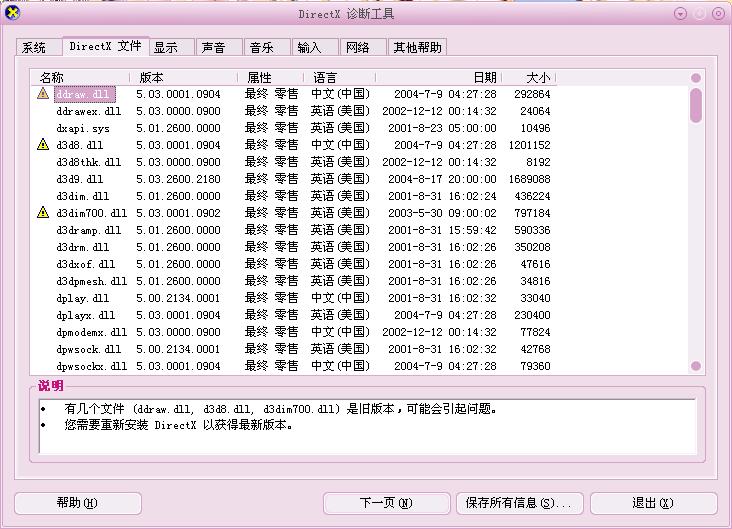
Task: Click the 下一页(N) button
Action: (387, 503)
